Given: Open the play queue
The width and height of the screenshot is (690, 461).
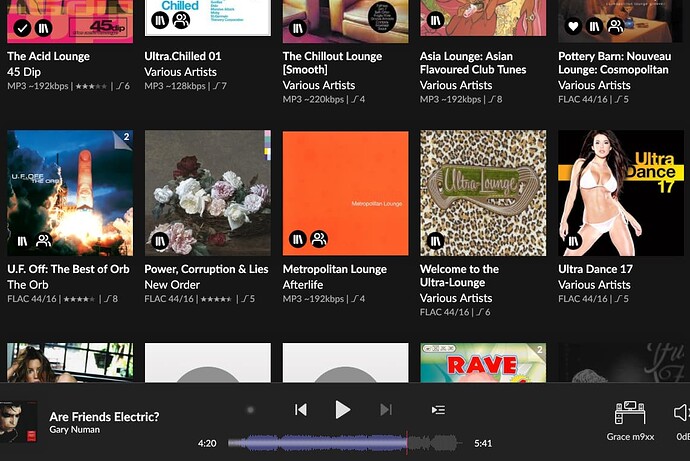Looking at the screenshot, I should pos(438,410).
